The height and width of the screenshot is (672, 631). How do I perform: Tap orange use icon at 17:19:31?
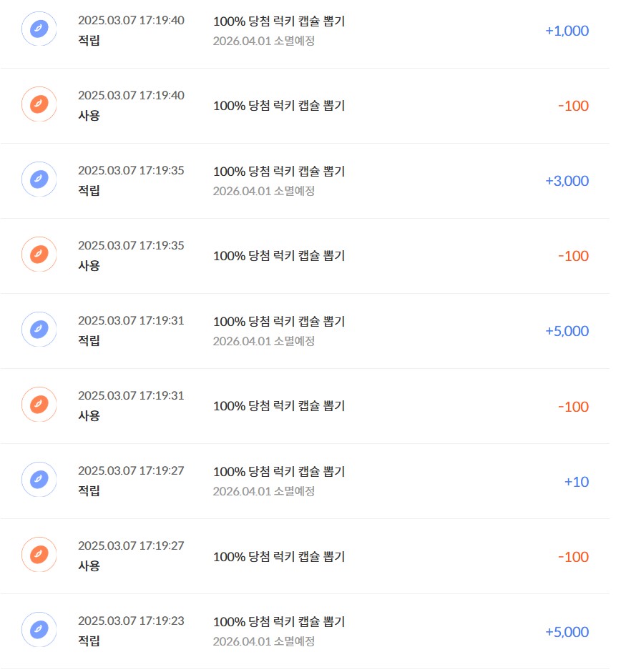pos(39,404)
